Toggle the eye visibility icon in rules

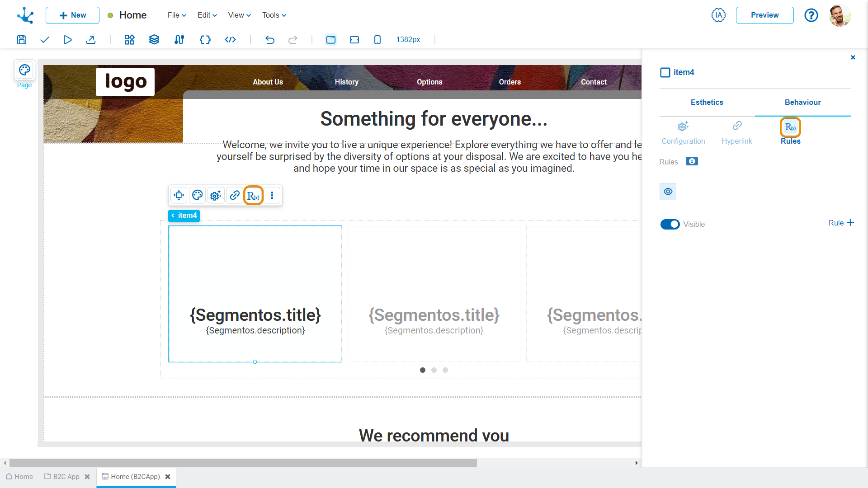pos(668,191)
